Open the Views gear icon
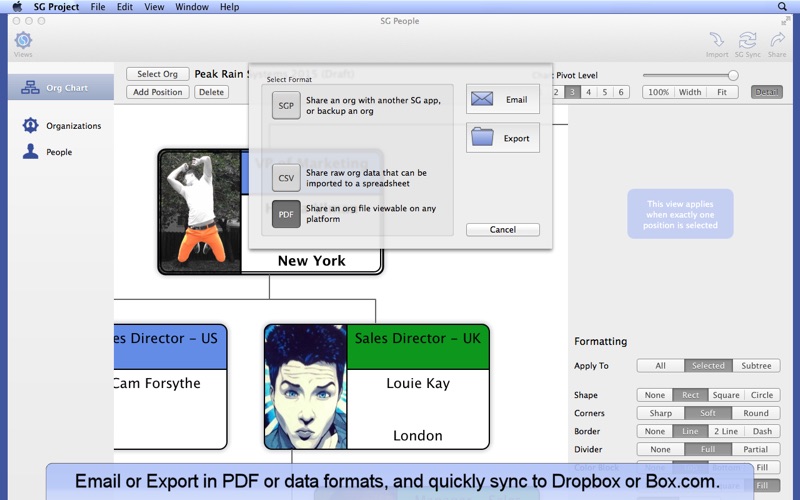 click(23, 40)
